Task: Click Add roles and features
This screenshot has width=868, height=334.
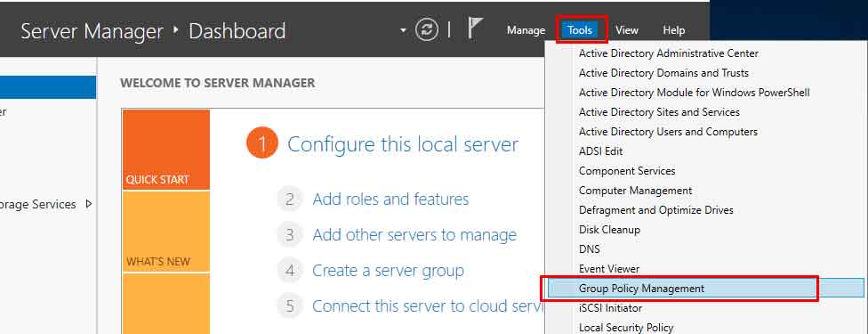Action: (x=390, y=200)
